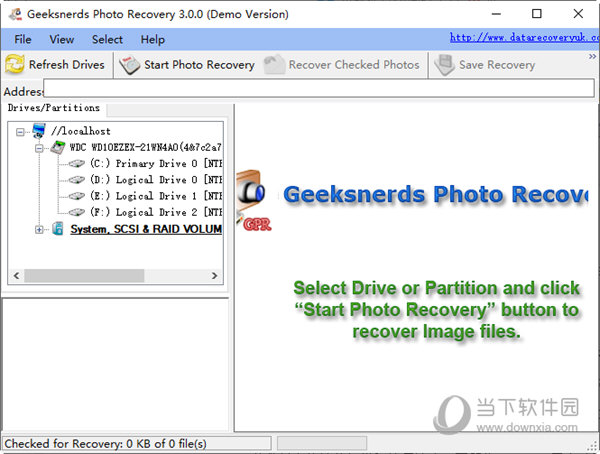Expand the System, SCSI & RAID node
This screenshot has height=454, width=600.
(x=39, y=230)
